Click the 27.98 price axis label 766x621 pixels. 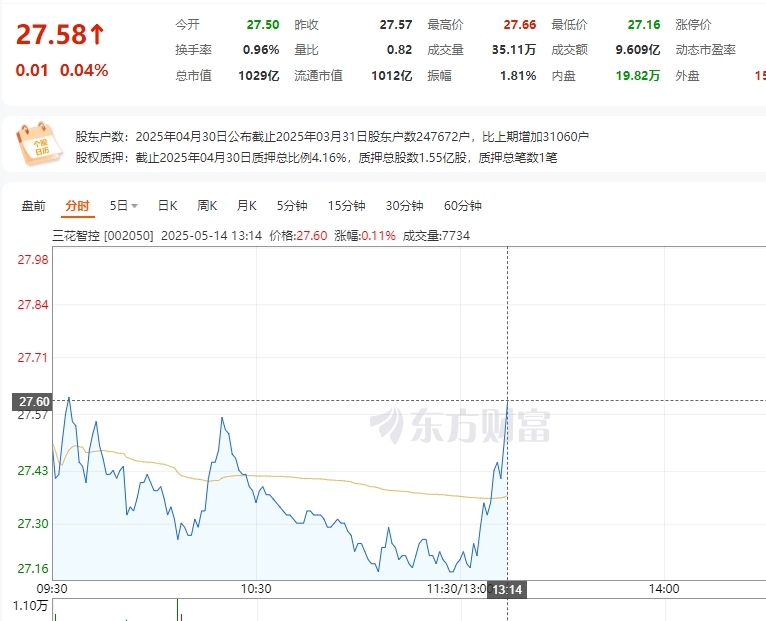[33, 260]
